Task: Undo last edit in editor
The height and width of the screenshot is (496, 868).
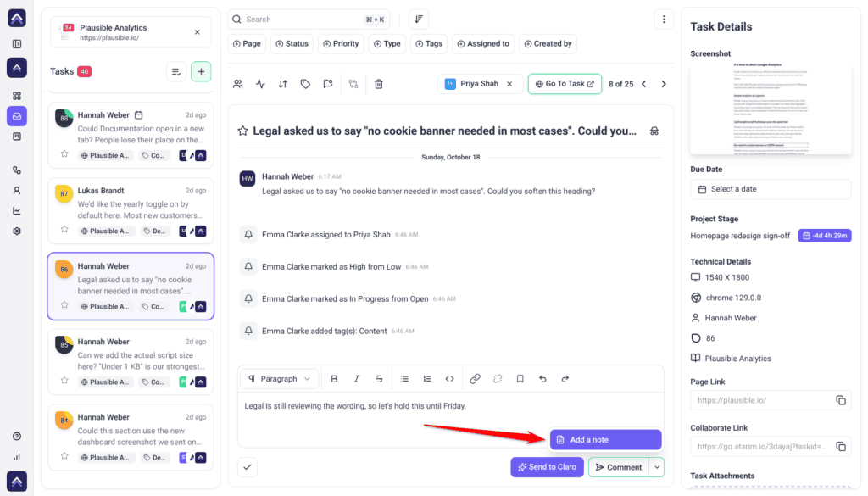Action: coord(542,379)
